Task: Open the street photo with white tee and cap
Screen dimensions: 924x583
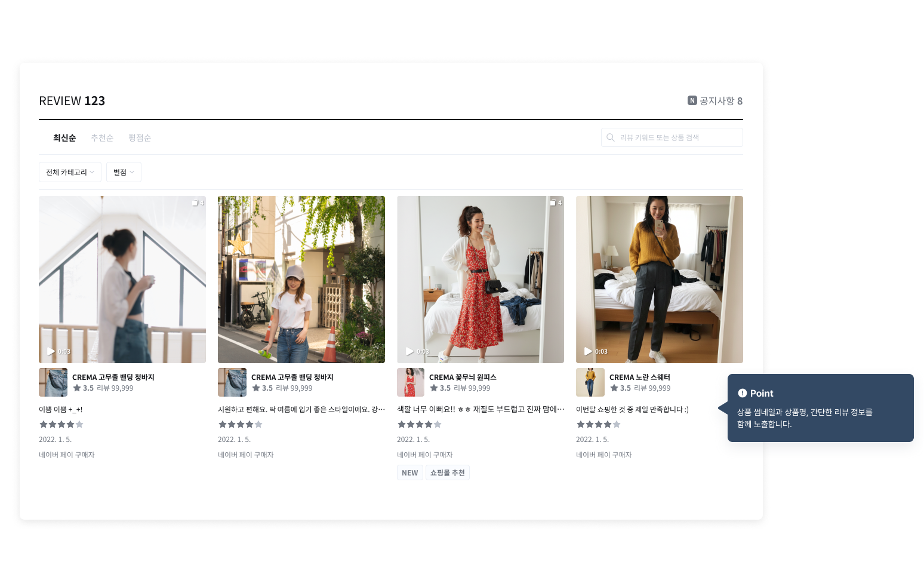Action: coord(301,280)
